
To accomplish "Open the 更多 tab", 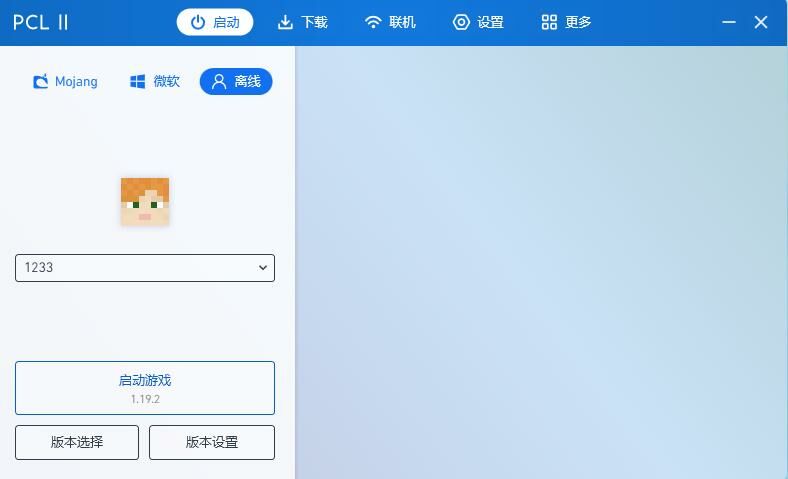I will (x=566, y=22).
